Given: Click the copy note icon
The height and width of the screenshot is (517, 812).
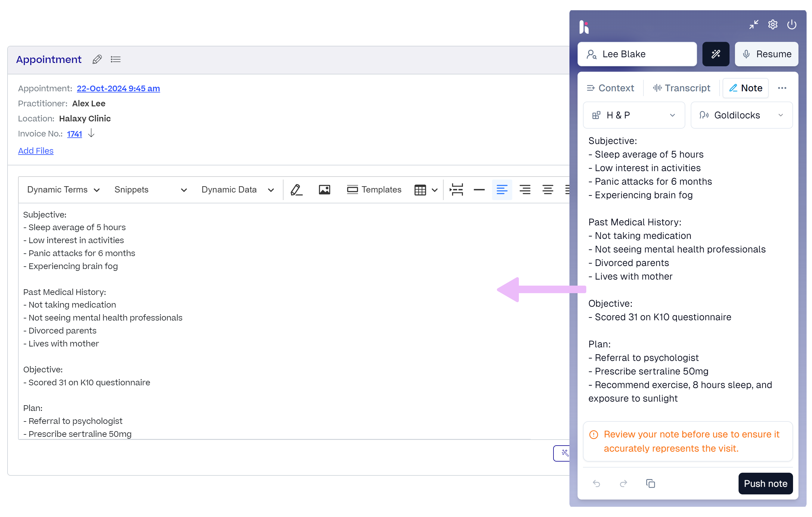Looking at the screenshot, I should click(x=650, y=483).
